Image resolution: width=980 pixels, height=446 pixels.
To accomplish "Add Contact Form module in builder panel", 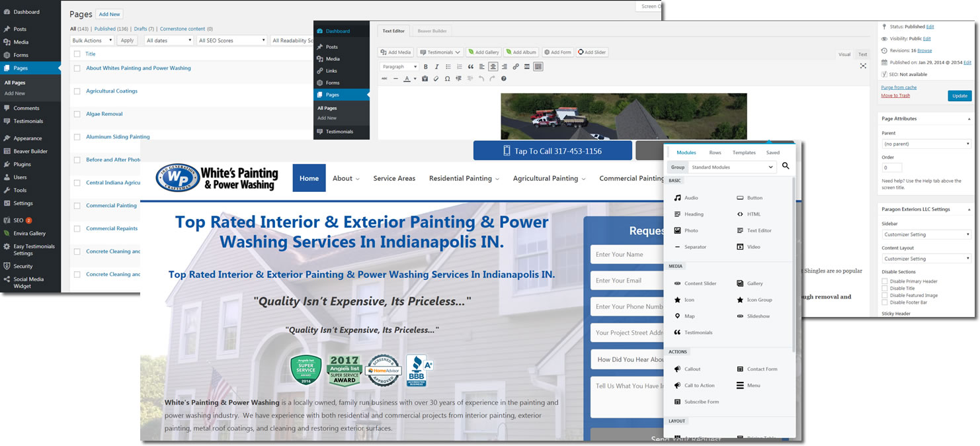I will (x=757, y=369).
